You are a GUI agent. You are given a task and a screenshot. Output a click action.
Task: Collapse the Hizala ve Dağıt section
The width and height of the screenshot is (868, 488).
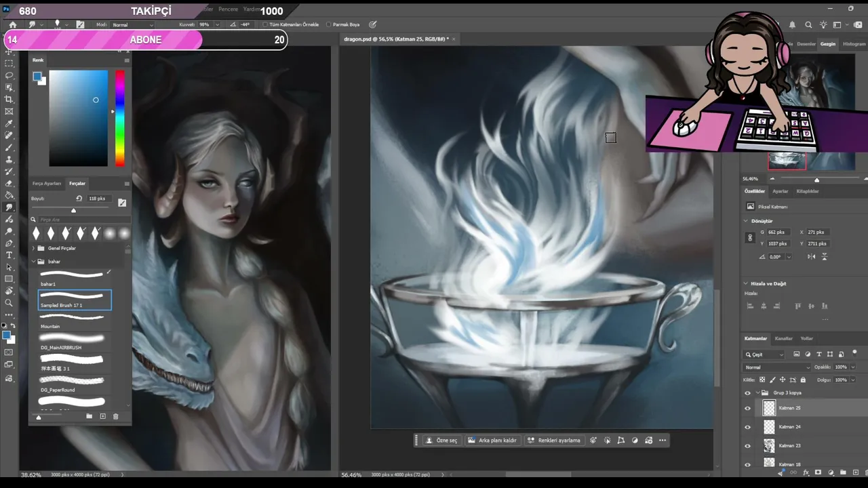click(746, 283)
